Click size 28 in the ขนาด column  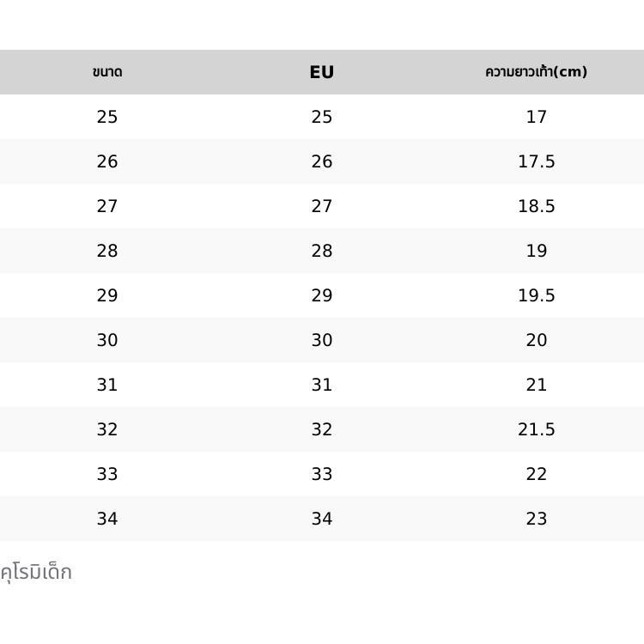107,251
